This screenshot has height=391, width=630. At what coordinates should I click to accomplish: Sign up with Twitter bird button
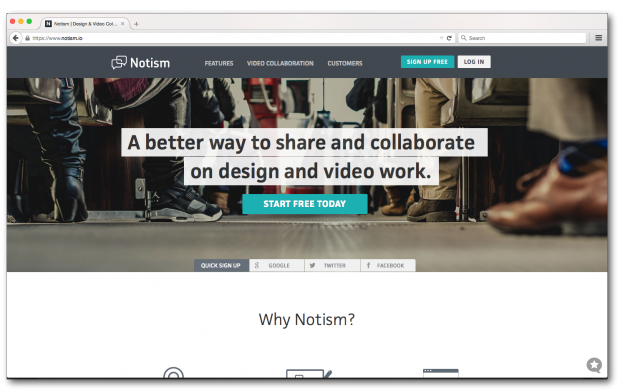pyautogui.click(x=332, y=265)
